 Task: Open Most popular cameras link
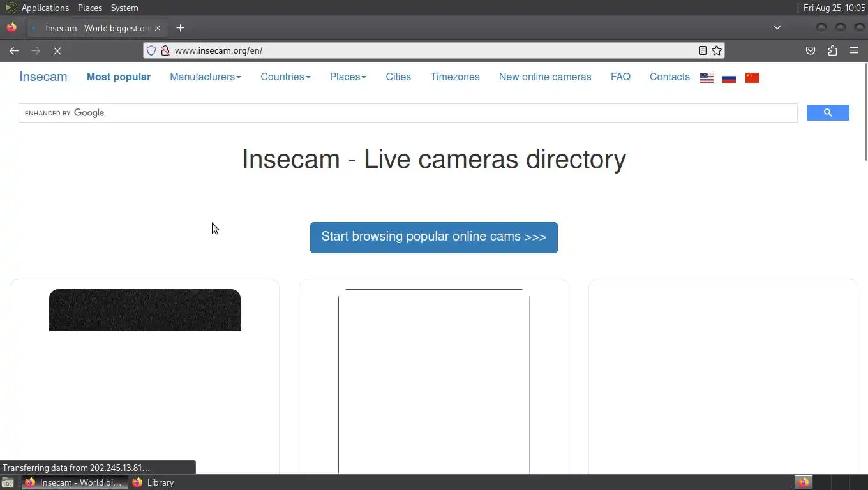119,77
